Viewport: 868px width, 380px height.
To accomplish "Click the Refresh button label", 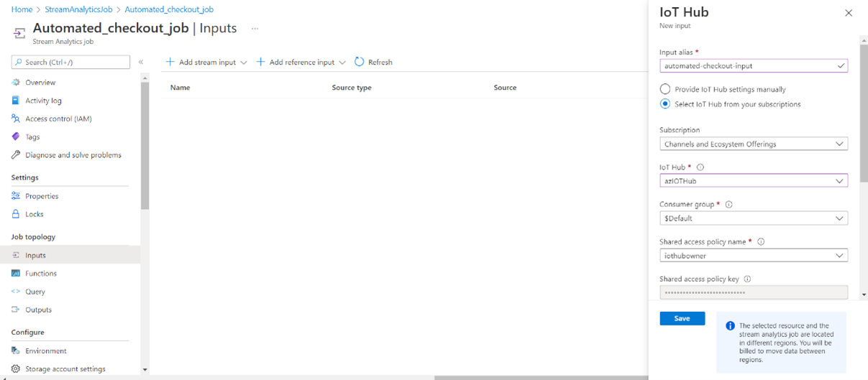I will pyautogui.click(x=380, y=62).
